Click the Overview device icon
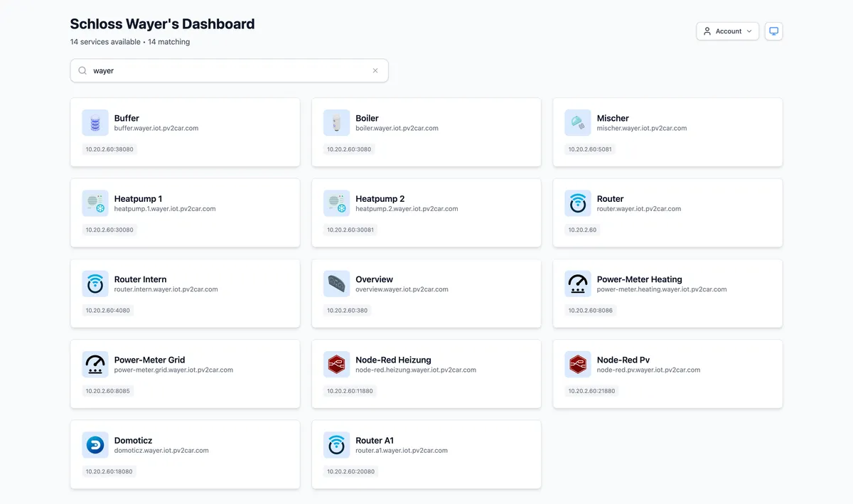This screenshot has height=504, width=853. pos(336,284)
